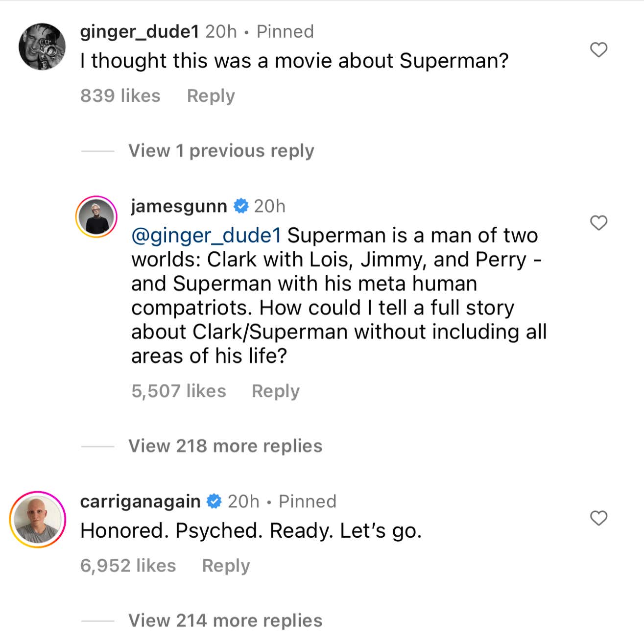644x644 pixels.
Task: Open the @ginger_dude1 mention link
Action: tap(206, 236)
